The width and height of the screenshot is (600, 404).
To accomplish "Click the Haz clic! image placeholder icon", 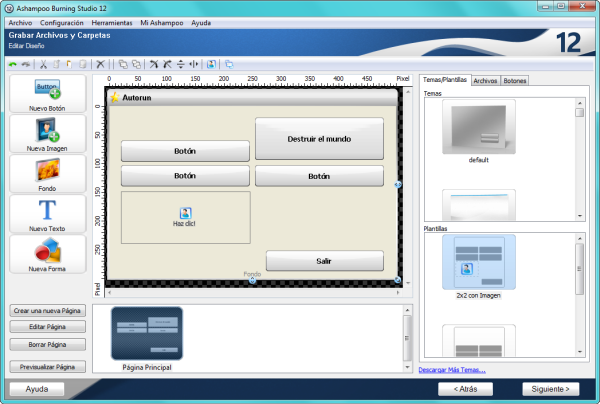I will point(185,213).
